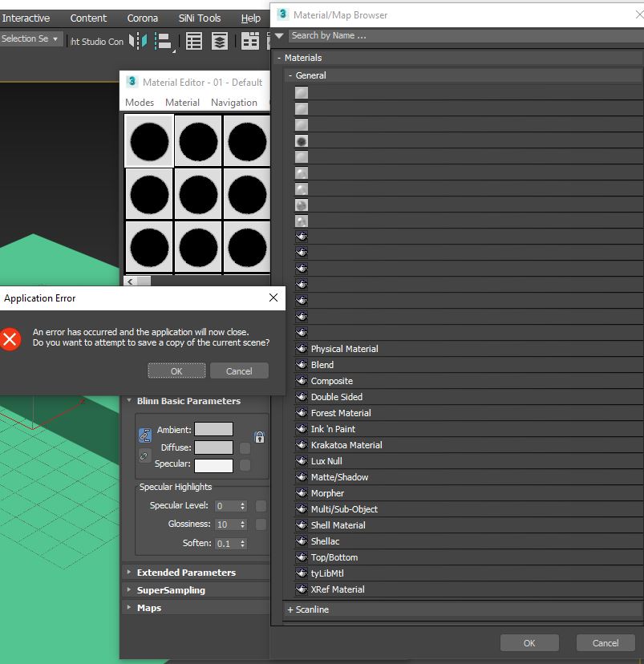Click the Mirror tool in the main toolbar
The height and width of the screenshot is (664, 644).
[139, 41]
